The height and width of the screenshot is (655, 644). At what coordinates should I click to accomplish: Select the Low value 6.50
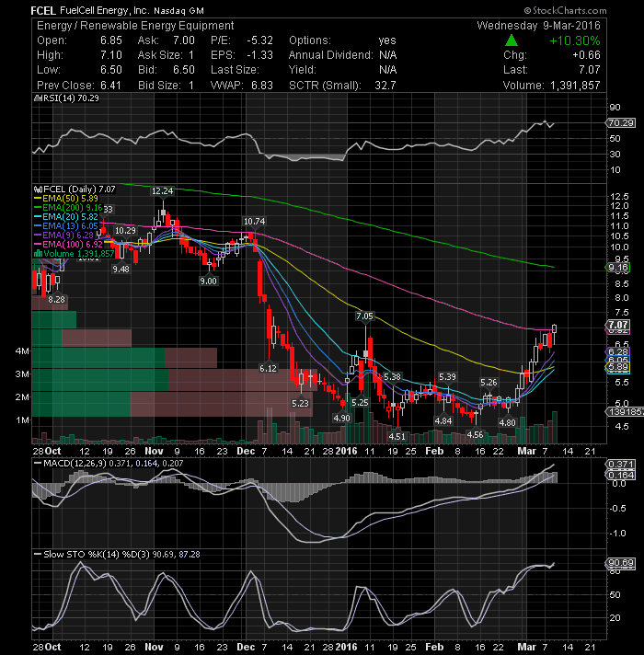coord(111,70)
